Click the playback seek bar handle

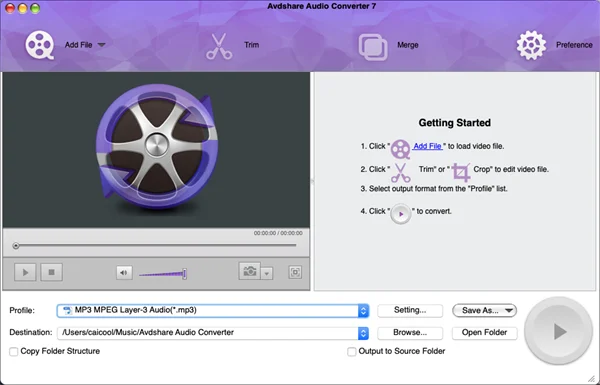click(x=16, y=246)
